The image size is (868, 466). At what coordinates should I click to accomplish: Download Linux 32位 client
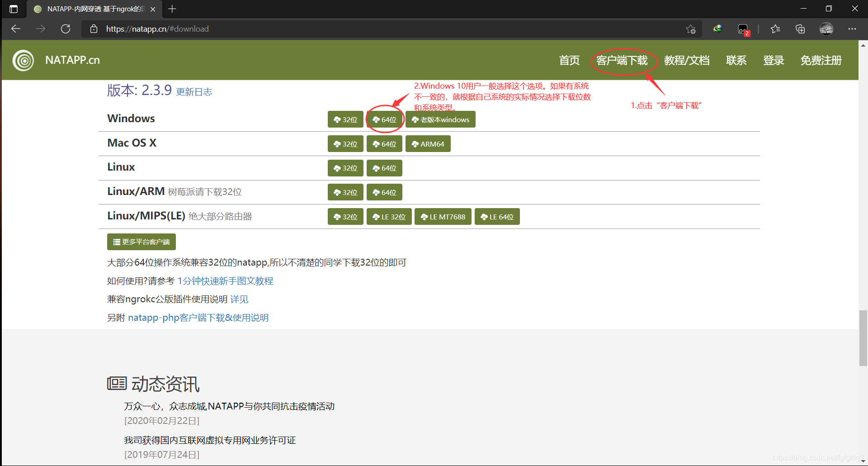345,168
